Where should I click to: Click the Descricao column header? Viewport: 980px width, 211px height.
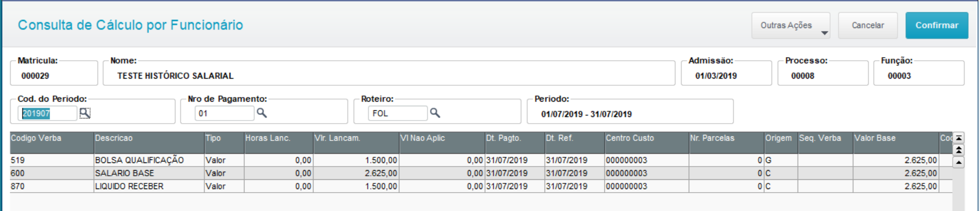(149, 143)
